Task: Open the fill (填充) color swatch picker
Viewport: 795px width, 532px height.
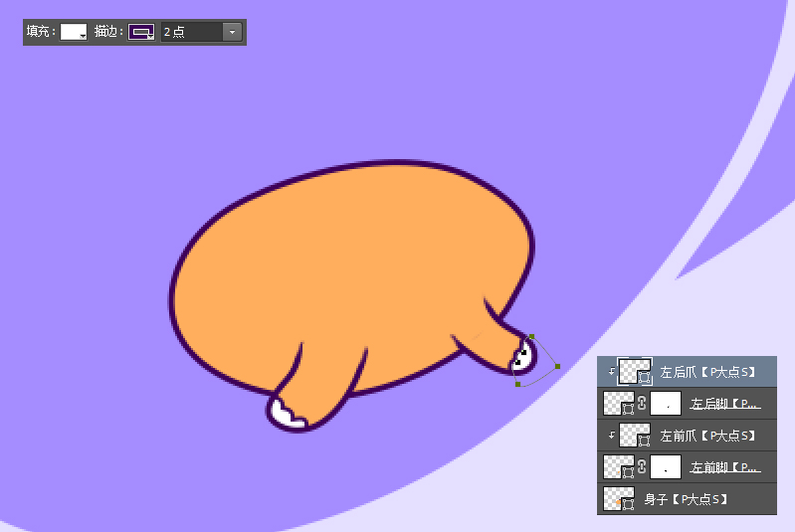Action: [74, 32]
